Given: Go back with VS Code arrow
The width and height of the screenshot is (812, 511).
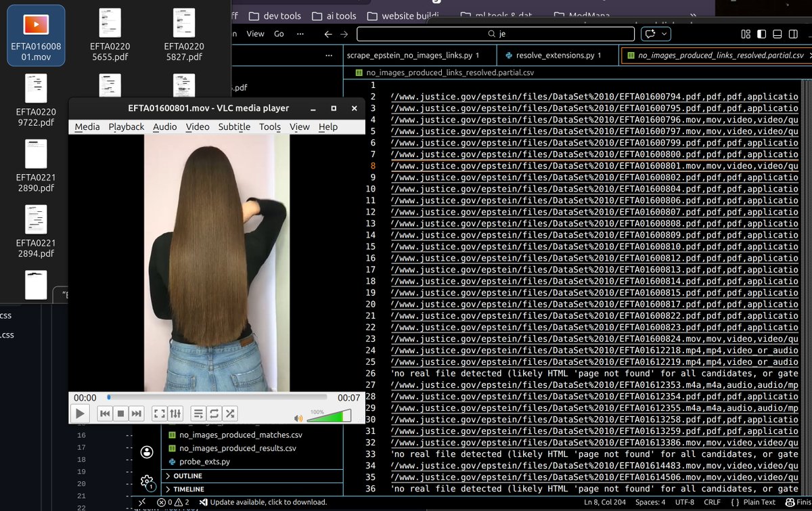Looking at the screenshot, I should pyautogui.click(x=328, y=34).
